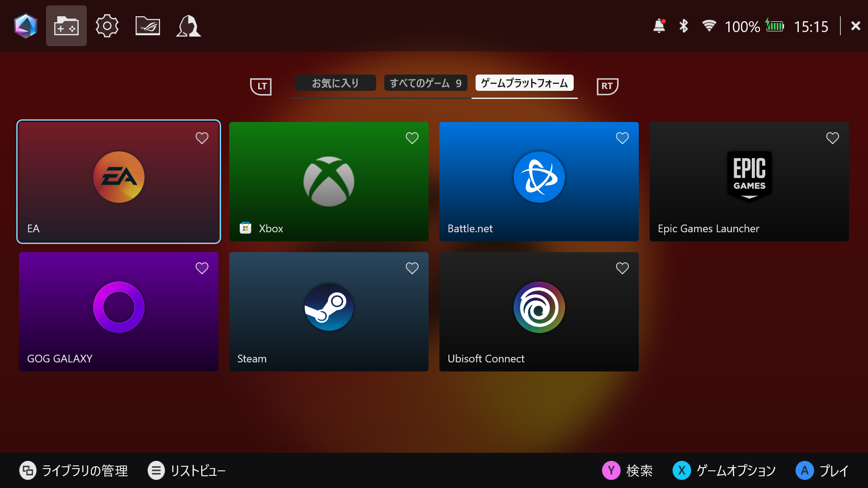868x488 pixels.
Task: Switch to リストビュー list view
Action: tap(187, 470)
